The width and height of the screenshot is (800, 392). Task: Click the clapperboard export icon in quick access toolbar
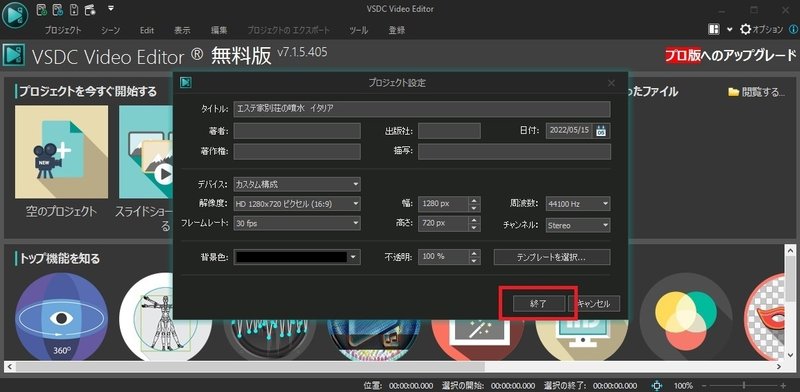point(90,9)
